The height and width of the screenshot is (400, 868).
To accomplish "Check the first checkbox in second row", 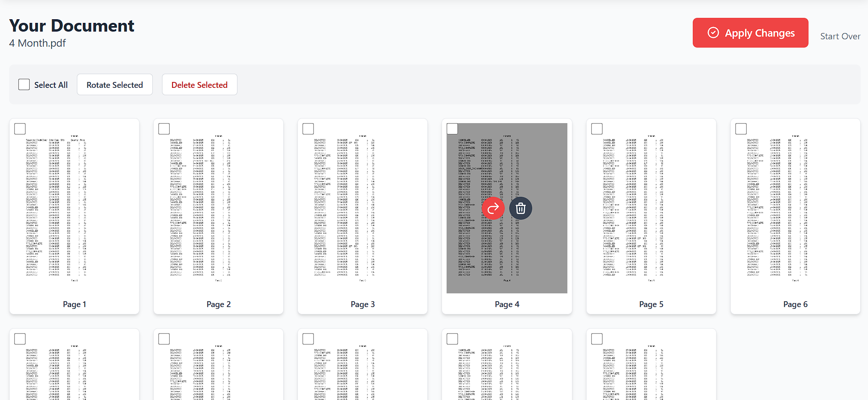I will pyautogui.click(x=20, y=339).
